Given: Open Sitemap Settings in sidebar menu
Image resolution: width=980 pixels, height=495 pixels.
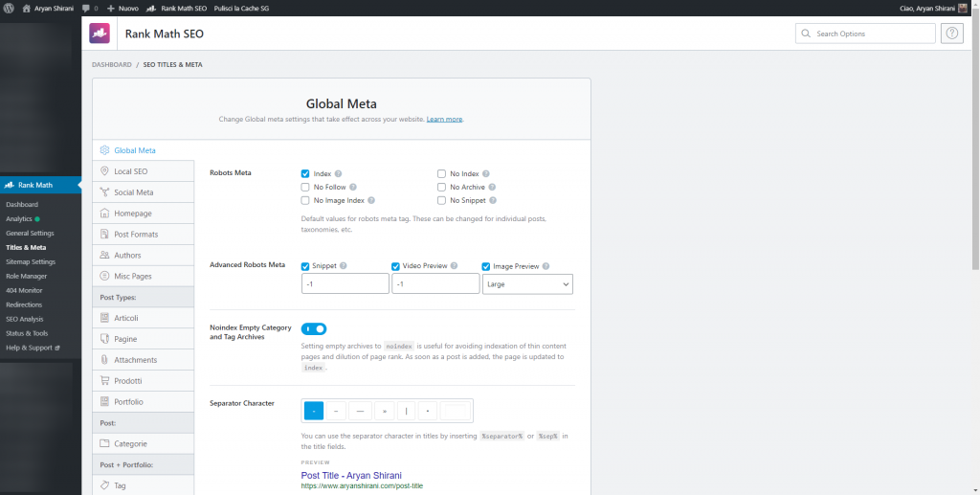Looking at the screenshot, I should (x=31, y=261).
